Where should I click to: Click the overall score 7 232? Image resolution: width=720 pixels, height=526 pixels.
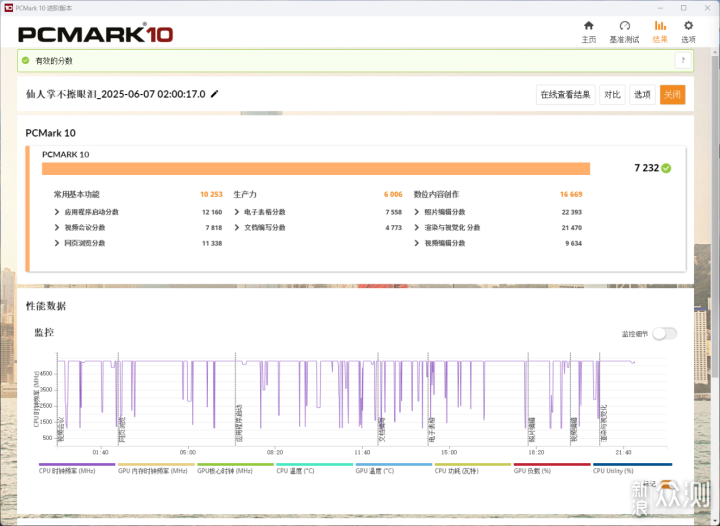(647, 168)
